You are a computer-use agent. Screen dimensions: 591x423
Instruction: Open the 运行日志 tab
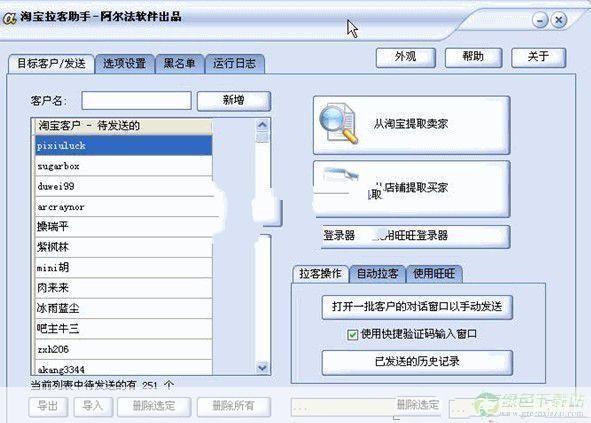(234, 63)
